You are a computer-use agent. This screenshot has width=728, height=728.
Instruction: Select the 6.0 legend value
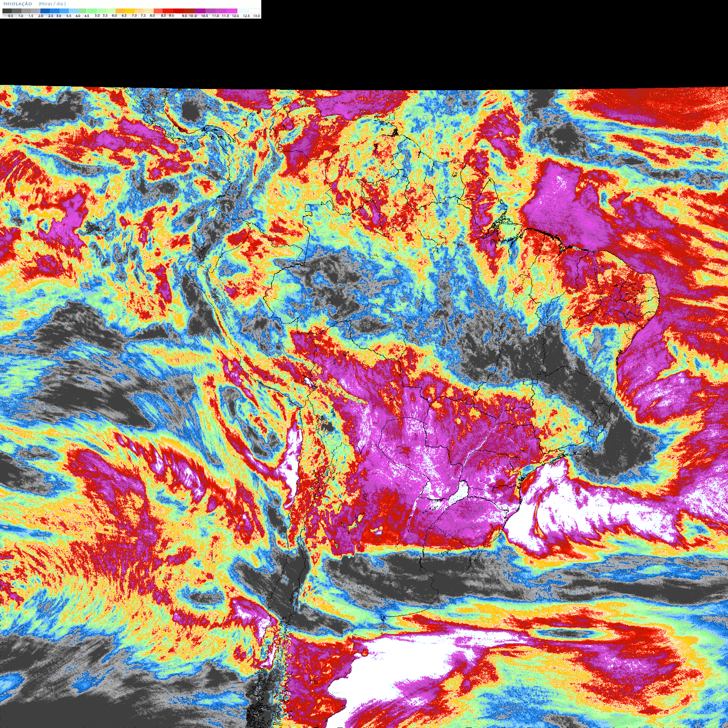[x=114, y=15]
